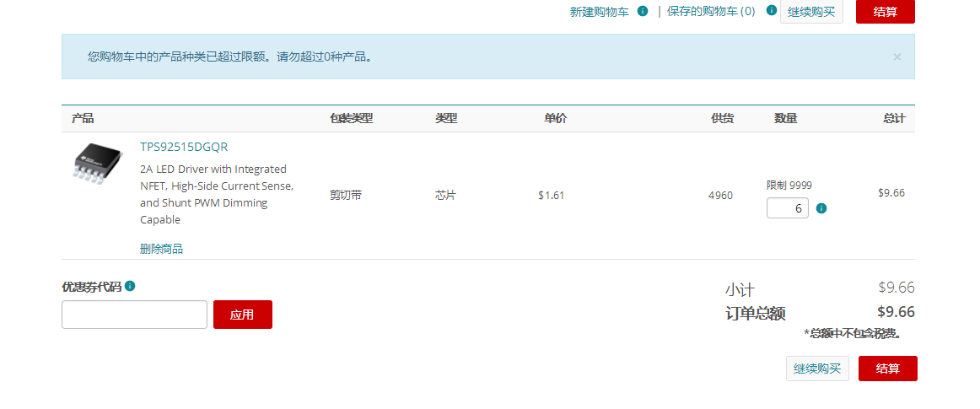The image size is (980, 409).
Task: Click info icon next to 保存的购物车 (0)
Action: pyautogui.click(x=771, y=10)
